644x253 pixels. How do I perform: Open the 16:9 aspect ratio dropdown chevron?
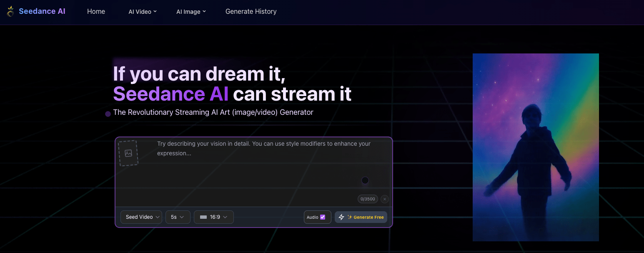tap(225, 217)
